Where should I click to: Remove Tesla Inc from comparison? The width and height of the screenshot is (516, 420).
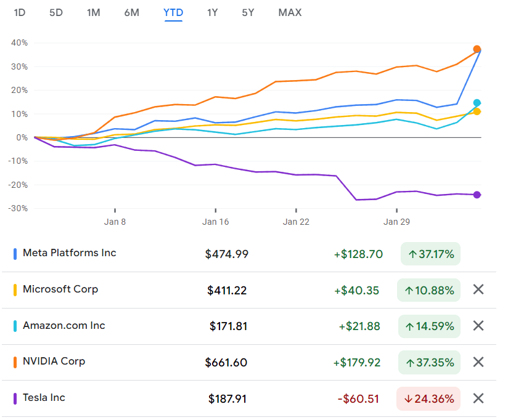pyautogui.click(x=478, y=398)
